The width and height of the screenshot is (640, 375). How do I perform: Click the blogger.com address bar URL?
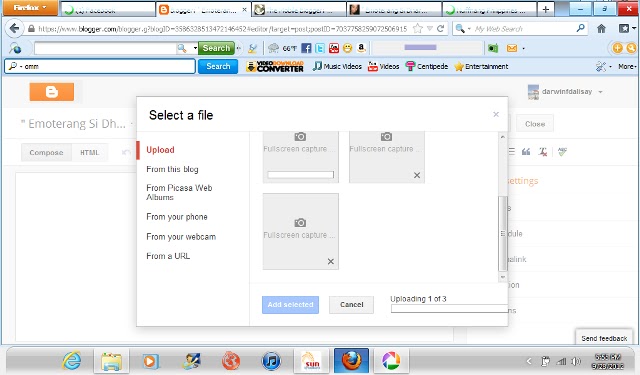pyautogui.click(x=222, y=29)
